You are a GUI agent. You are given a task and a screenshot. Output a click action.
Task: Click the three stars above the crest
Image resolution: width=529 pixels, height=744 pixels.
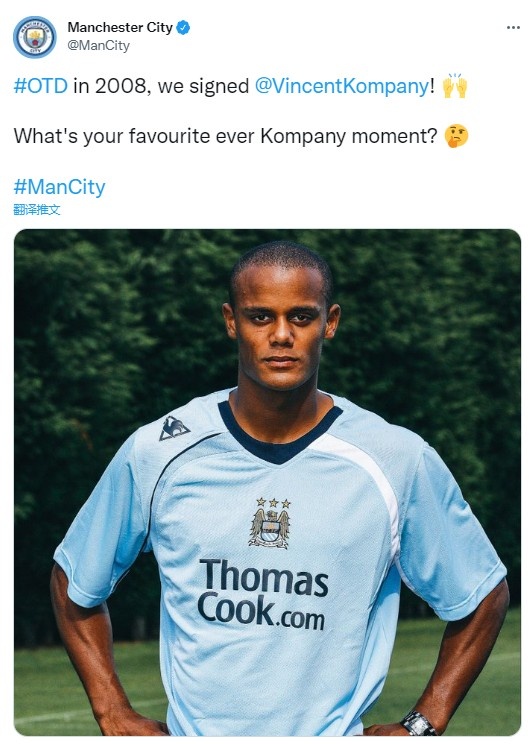(273, 502)
